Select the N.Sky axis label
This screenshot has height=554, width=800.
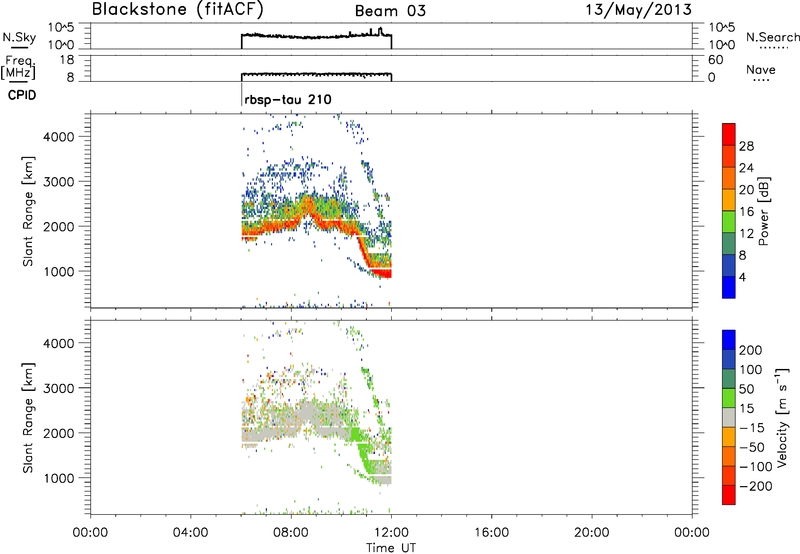point(19,37)
